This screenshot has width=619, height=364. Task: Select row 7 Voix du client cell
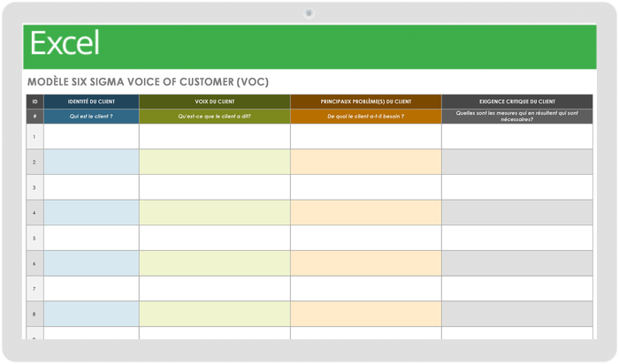pyautogui.click(x=215, y=289)
